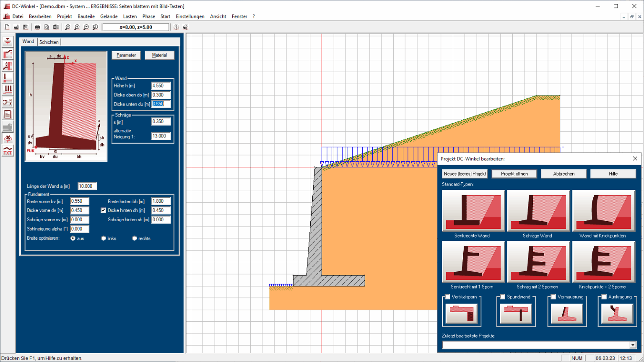644x362 pixels.
Task: Open the Gelände menu
Action: tap(109, 16)
